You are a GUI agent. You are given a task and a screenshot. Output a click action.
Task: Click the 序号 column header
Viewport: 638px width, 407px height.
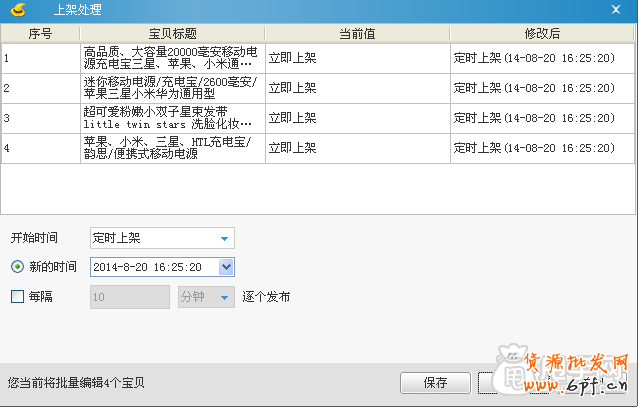click(x=40, y=34)
